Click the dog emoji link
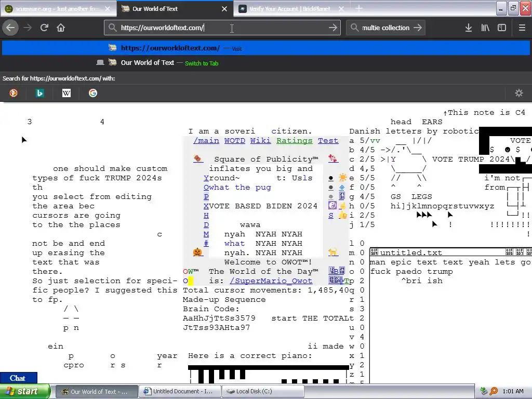Screen dimensions: 532x399 333,252
